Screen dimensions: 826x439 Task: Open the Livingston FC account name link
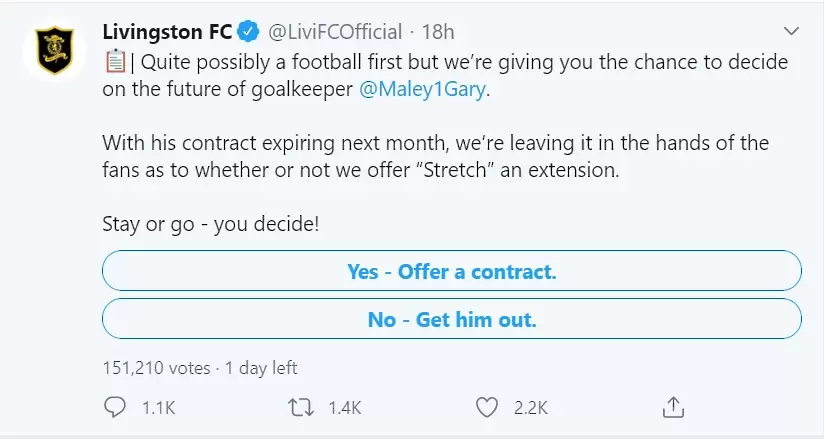tap(168, 32)
